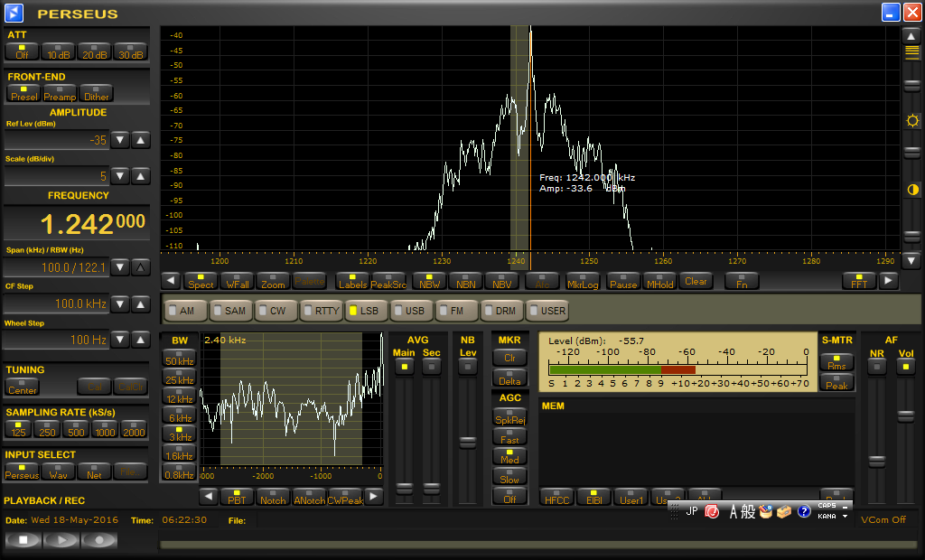The width and height of the screenshot is (925, 560).
Task: Decrease Wheel Step with down arrow
Action: coord(120,340)
